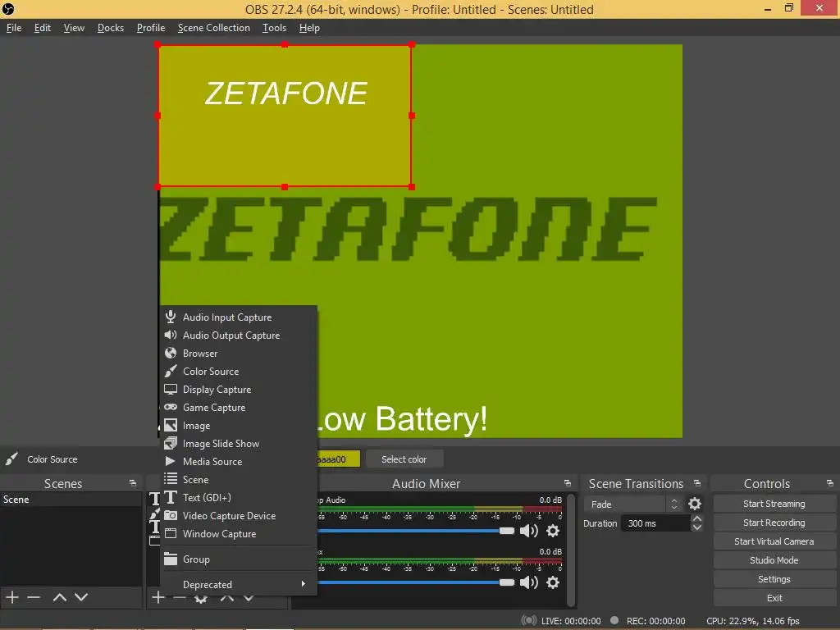Screen dimensions: 840x630
Task: Click the yellow aaaa00 color swatch
Action: pos(339,459)
